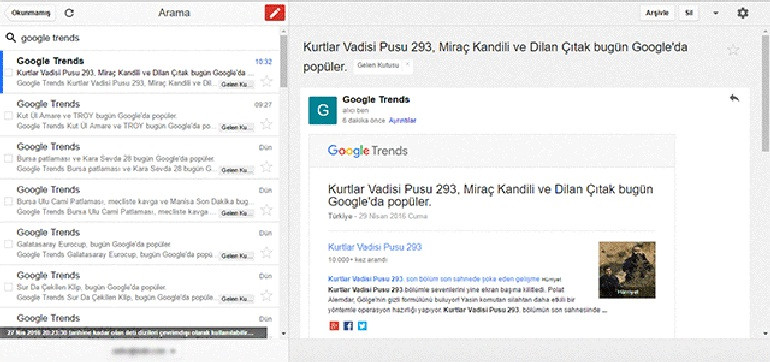Viewport: 770px width, 362px height.
Task: Click the Arama header title
Action: (x=174, y=13)
